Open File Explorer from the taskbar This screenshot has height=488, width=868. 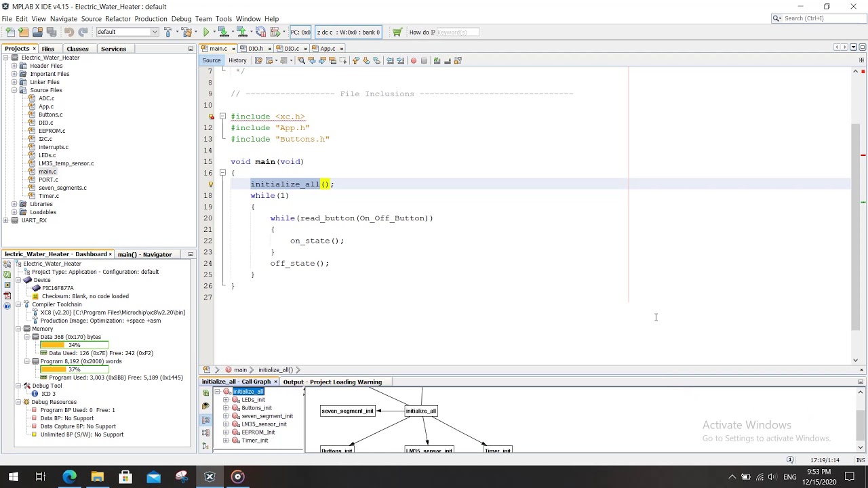97,476
